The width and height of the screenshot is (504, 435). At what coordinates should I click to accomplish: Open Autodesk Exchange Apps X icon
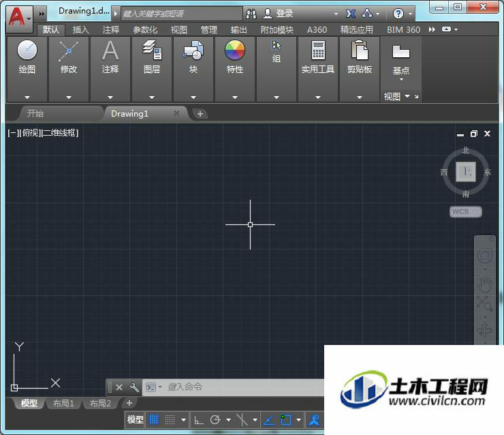(x=351, y=14)
